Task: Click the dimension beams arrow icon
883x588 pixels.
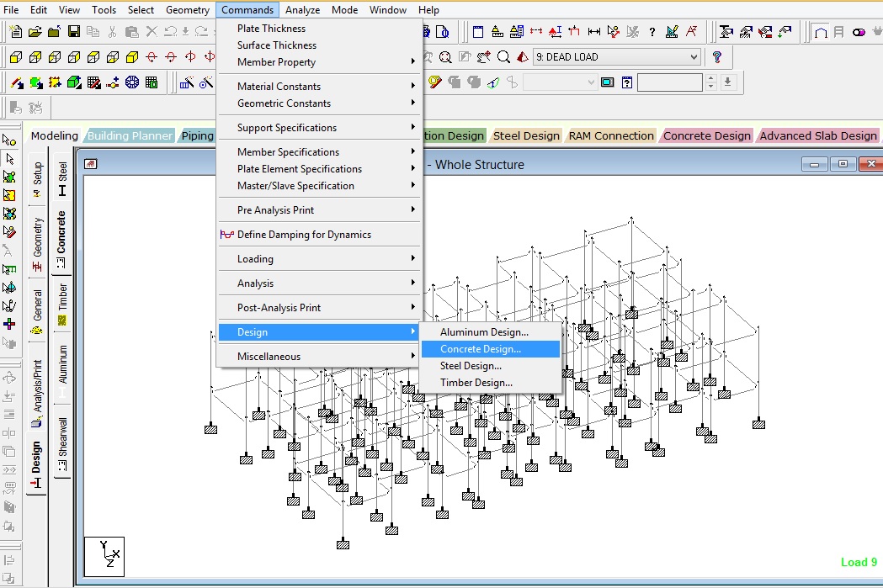Action: tap(593, 31)
